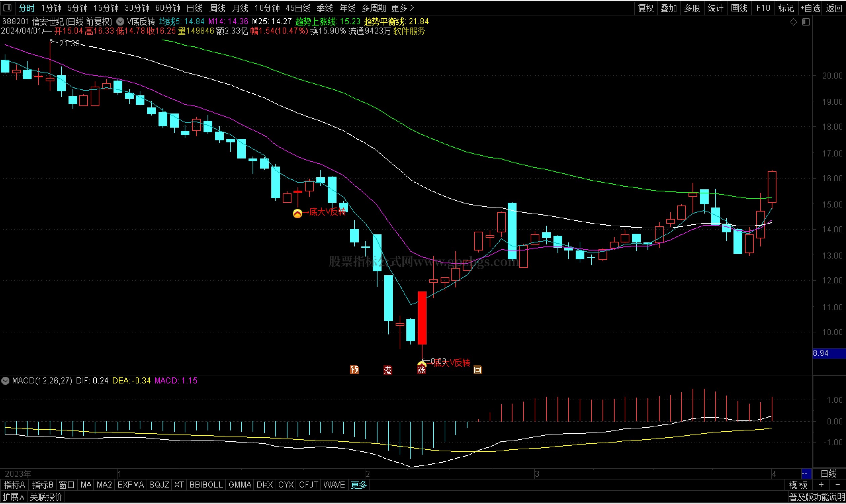
Task: Open the V底反转 indicator dropdown arrow
Action: pos(120,22)
